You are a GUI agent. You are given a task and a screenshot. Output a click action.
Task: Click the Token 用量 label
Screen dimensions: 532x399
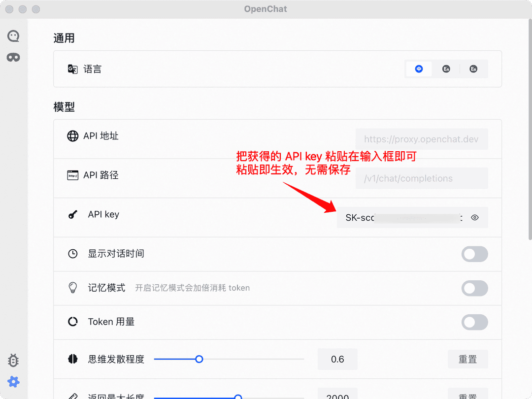point(111,322)
